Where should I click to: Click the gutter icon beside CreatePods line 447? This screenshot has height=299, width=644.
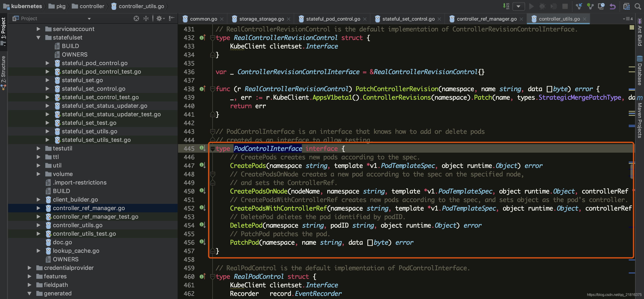point(202,165)
